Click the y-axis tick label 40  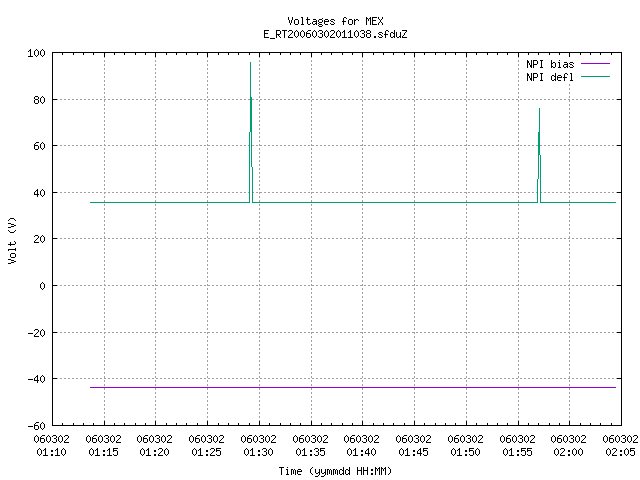40,193
